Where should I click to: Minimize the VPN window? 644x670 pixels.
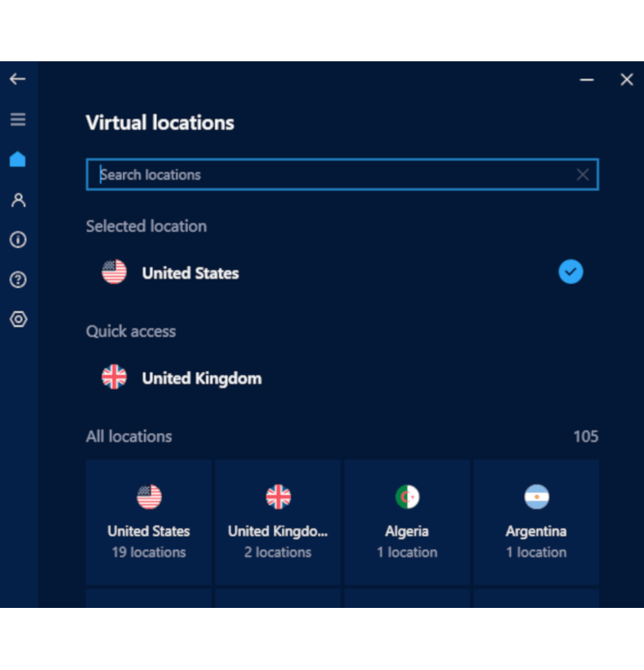coord(587,79)
